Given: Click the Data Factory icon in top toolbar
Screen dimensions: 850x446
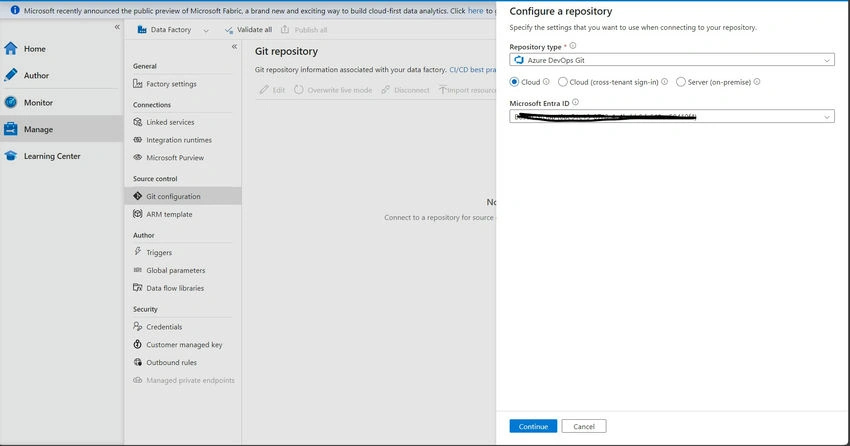Looking at the screenshot, I should click(x=142, y=30).
